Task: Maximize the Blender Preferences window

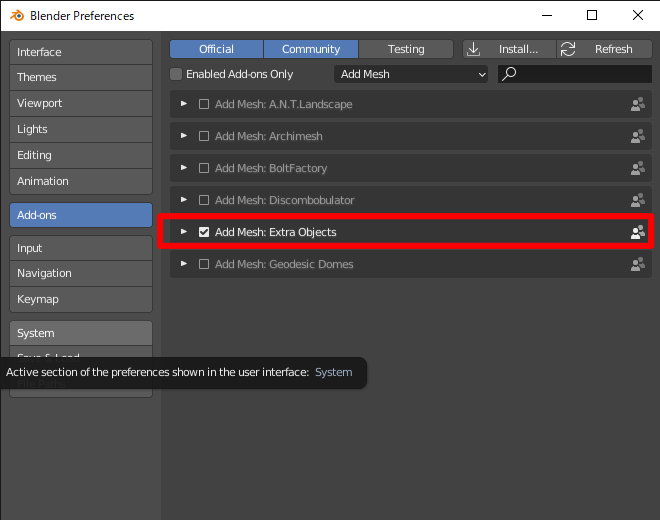Action: 592,16
